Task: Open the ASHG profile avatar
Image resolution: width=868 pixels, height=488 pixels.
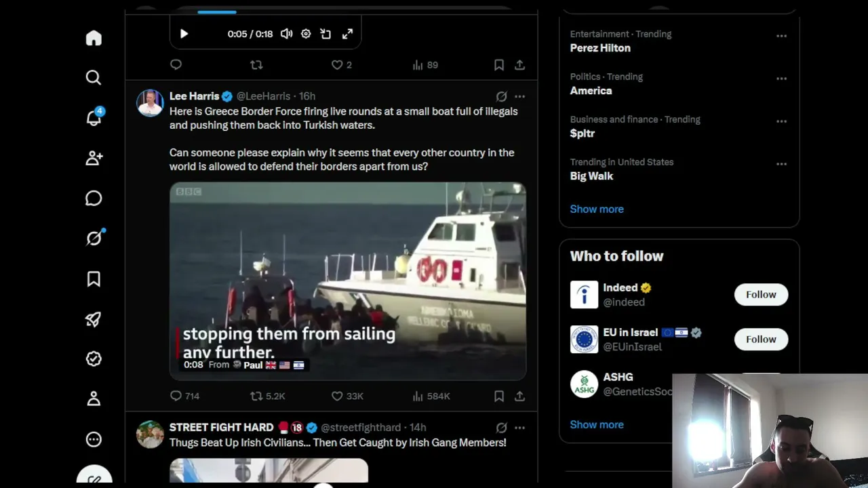Action: 584,384
